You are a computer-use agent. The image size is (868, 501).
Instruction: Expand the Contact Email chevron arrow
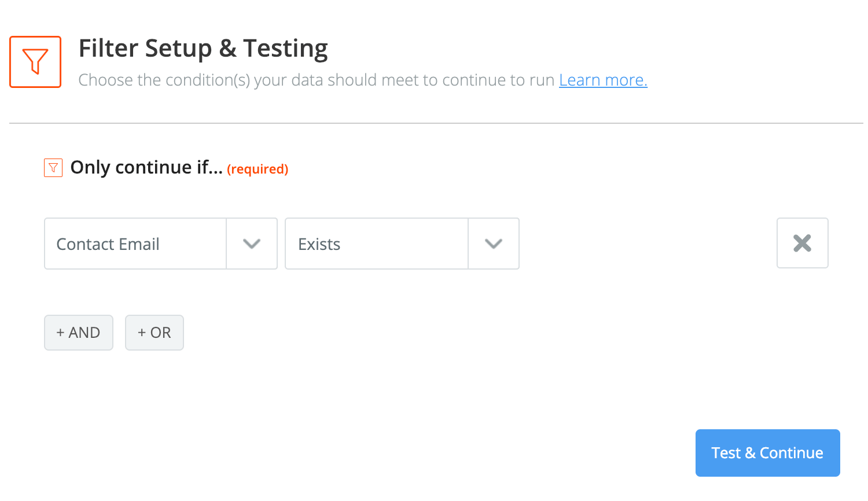[x=252, y=244]
